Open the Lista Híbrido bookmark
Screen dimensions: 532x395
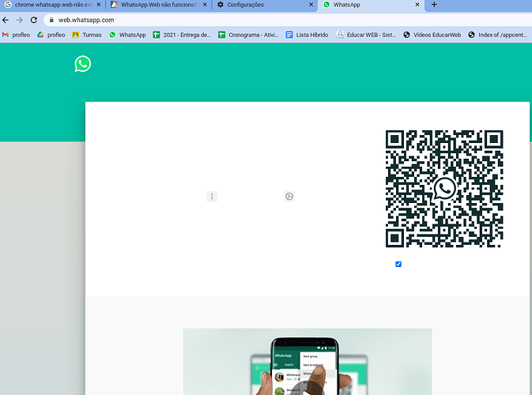coord(307,35)
